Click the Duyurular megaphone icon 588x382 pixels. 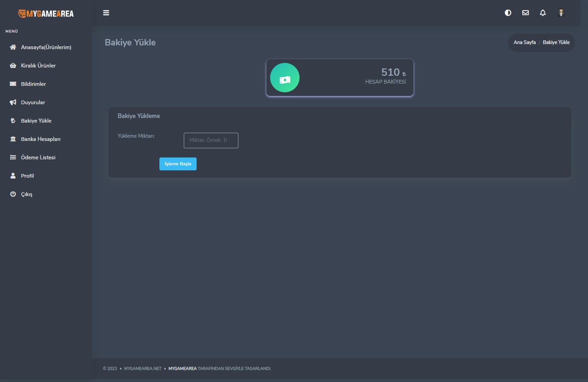[x=13, y=102]
